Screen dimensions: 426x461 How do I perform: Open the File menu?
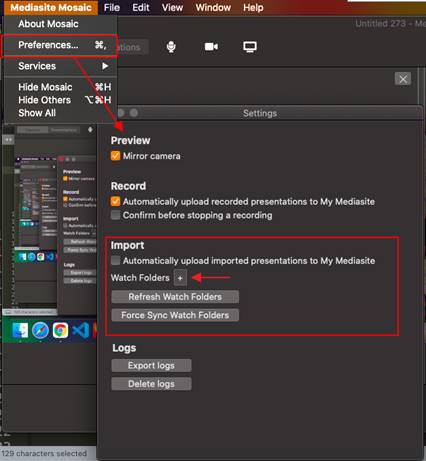click(112, 8)
